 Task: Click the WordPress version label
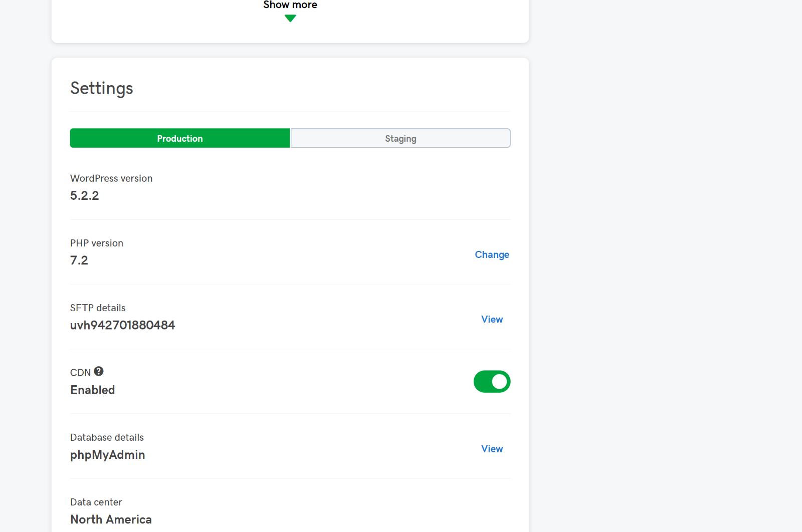click(x=111, y=178)
